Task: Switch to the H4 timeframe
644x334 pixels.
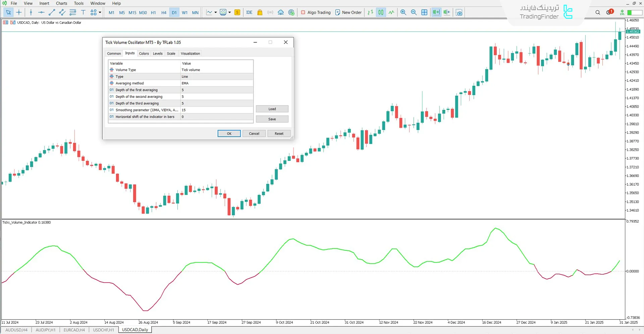Action: 164,12
